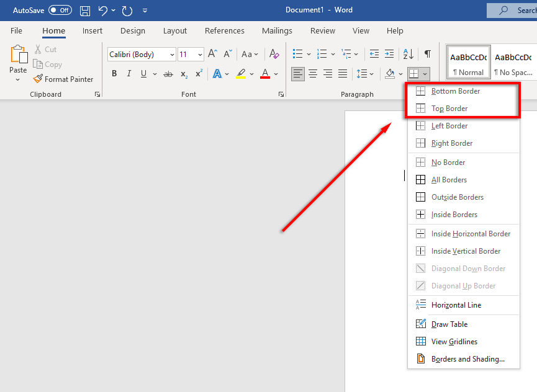537x392 pixels.
Task: Show paragraph marks with pilcrow icon
Action: click(x=427, y=54)
